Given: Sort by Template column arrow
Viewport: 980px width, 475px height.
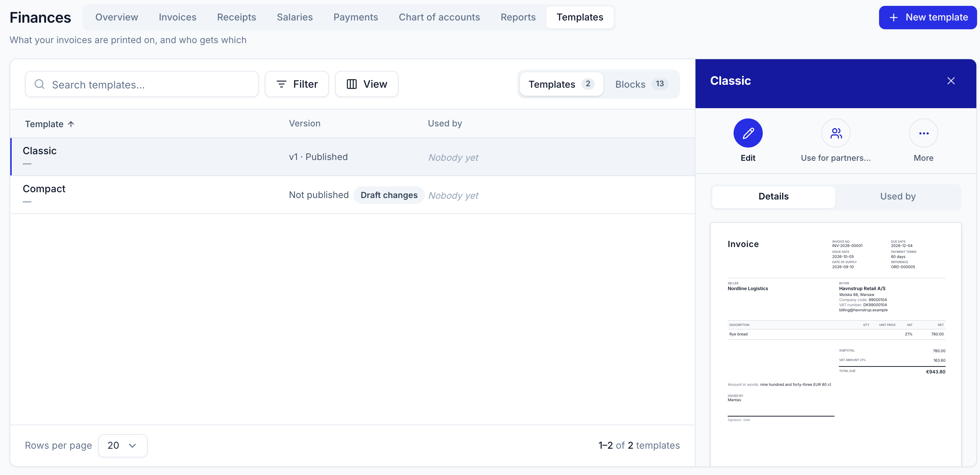Looking at the screenshot, I should [71, 124].
